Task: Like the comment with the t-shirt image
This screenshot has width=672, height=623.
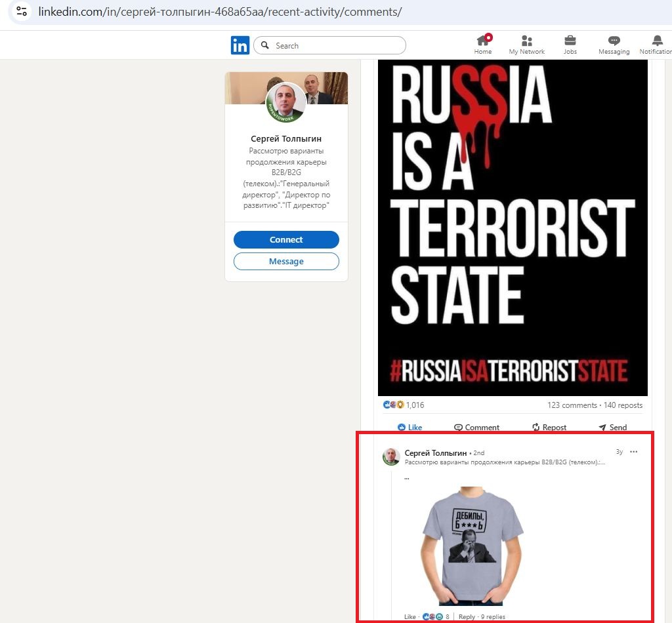Action: click(409, 616)
